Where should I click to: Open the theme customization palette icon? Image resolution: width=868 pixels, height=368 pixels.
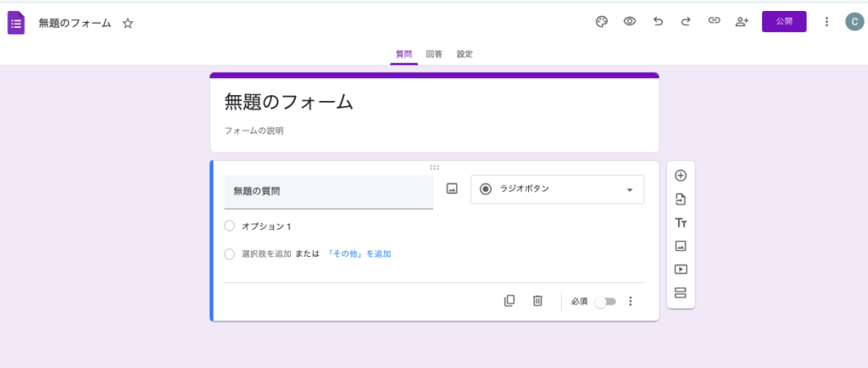602,22
